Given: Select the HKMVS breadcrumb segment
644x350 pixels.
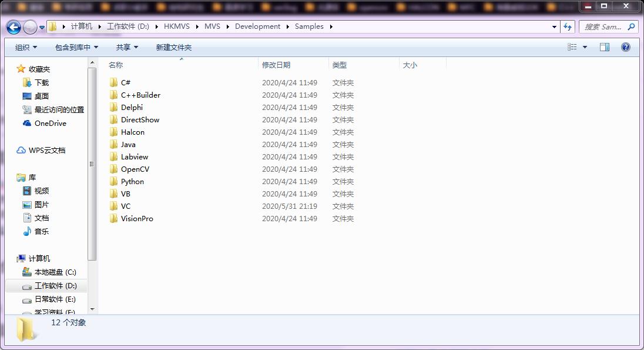Looking at the screenshot, I should 177,26.
